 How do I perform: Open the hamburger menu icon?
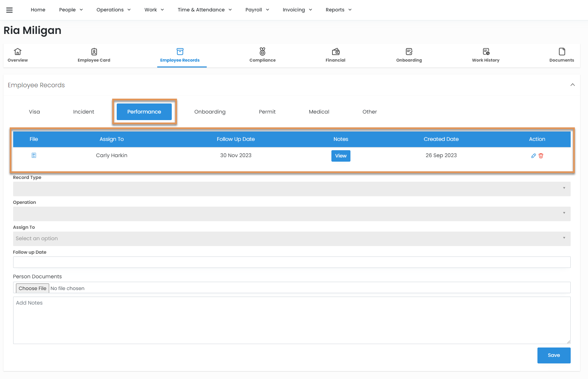(x=9, y=10)
